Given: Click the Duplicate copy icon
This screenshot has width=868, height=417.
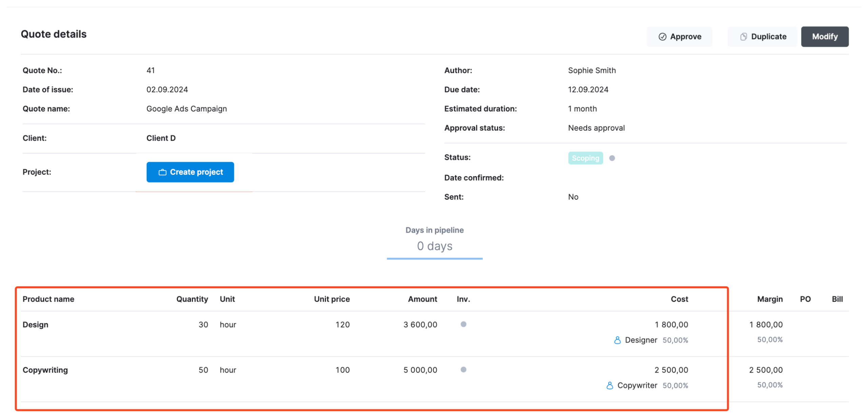Looking at the screenshot, I should click(x=743, y=37).
